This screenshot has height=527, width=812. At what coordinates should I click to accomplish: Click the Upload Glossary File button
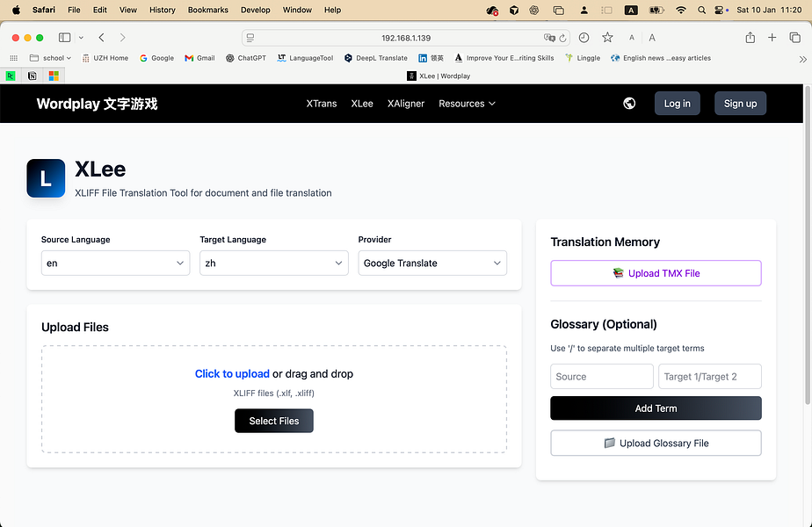click(x=656, y=444)
